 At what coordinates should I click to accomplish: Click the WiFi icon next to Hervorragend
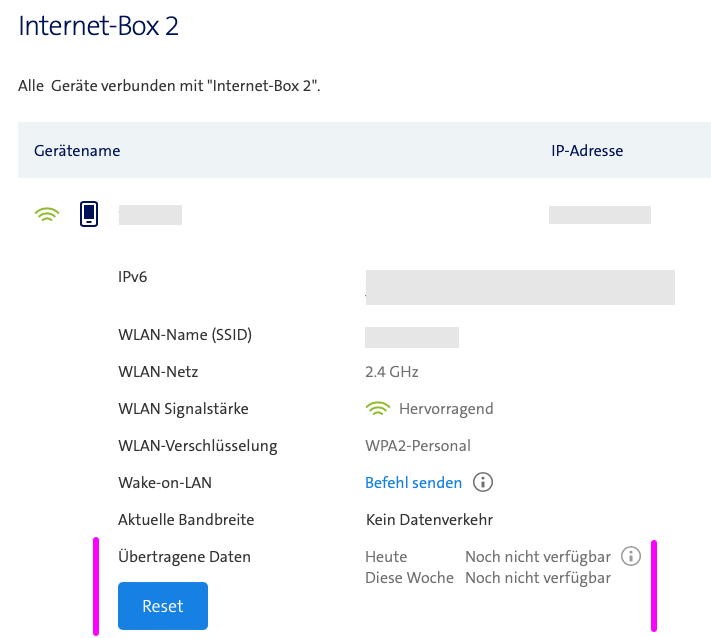point(377,409)
